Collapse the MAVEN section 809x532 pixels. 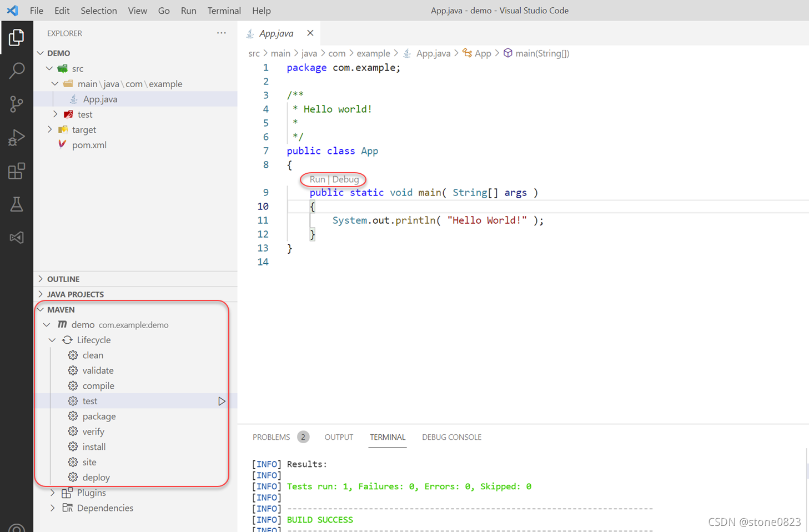pyautogui.click(x=41, y=309)
